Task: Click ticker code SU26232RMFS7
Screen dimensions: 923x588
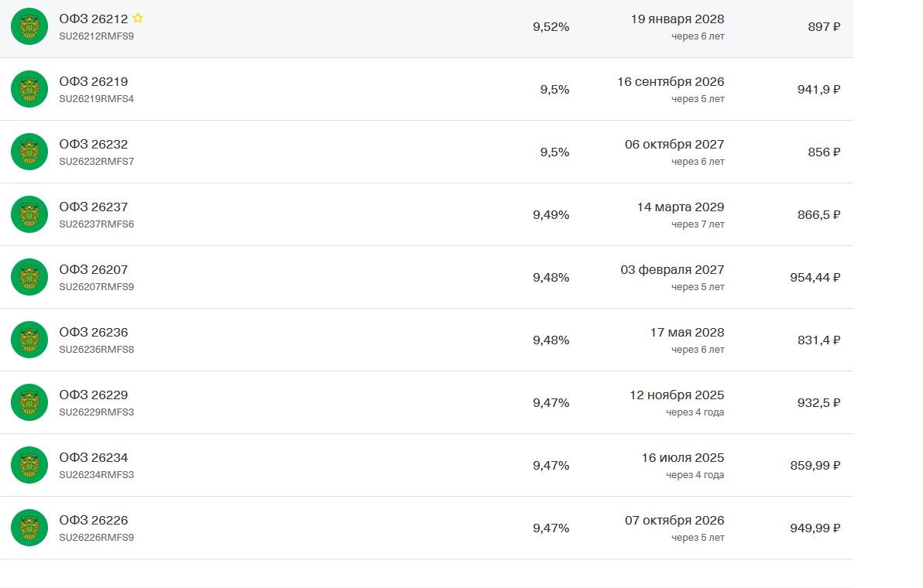Action: click(96, 162)
